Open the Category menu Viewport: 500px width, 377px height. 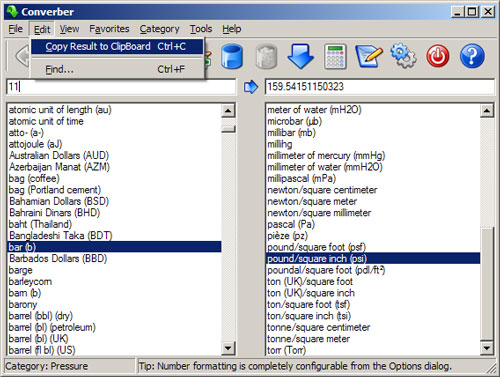tap(159, 29)
